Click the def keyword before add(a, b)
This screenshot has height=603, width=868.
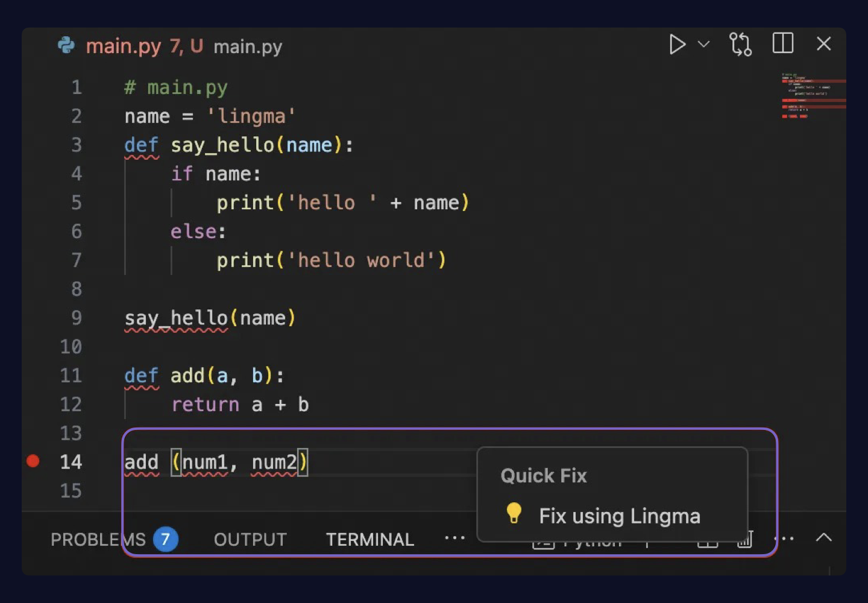[x=141, y=376]
